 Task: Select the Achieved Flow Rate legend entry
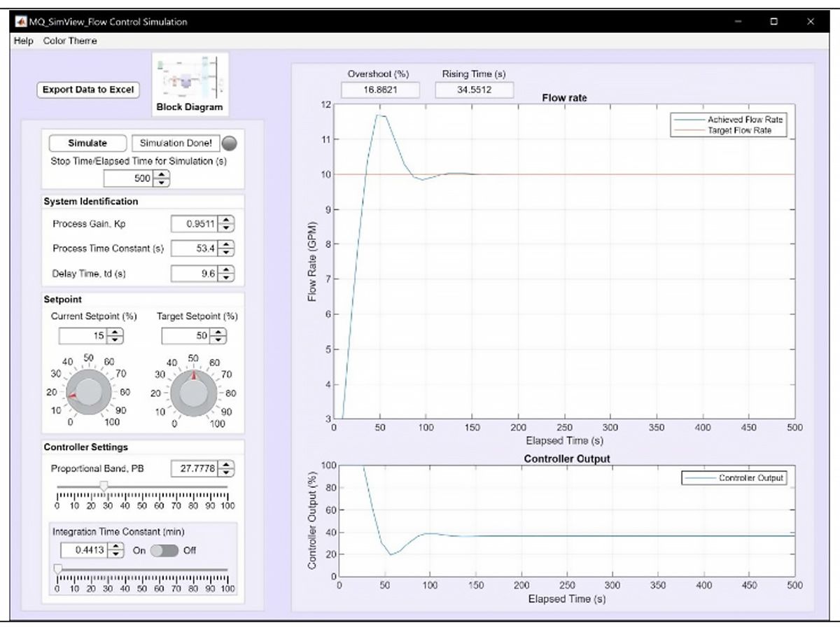point(744,119)
